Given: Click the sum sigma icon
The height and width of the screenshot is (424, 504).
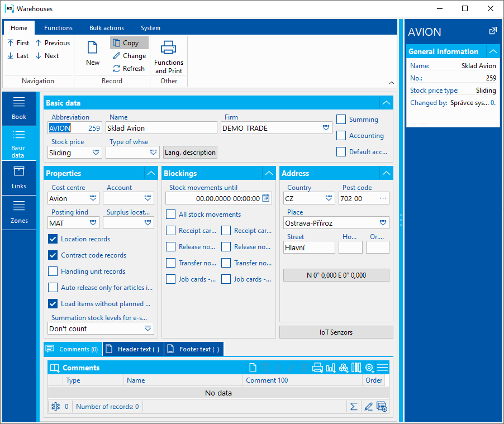Looking at the screenshot, I should coord(354,407).
